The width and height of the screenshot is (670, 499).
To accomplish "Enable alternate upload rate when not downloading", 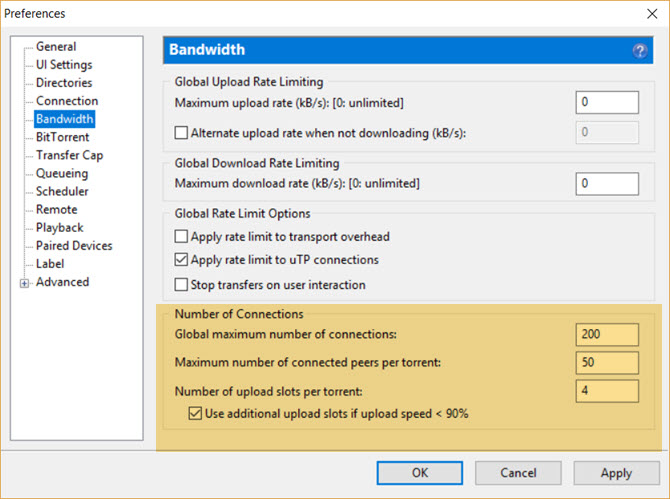I will (x=181, y=133).
